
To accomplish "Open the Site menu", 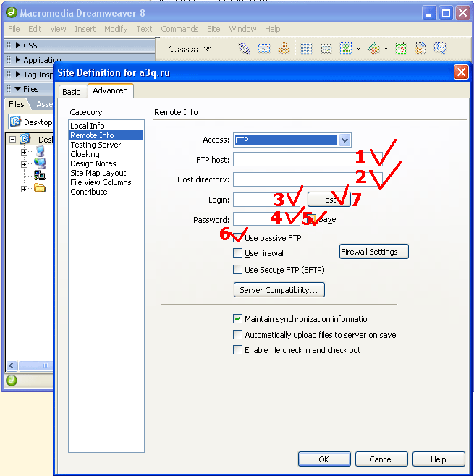I will pos(213,29).
